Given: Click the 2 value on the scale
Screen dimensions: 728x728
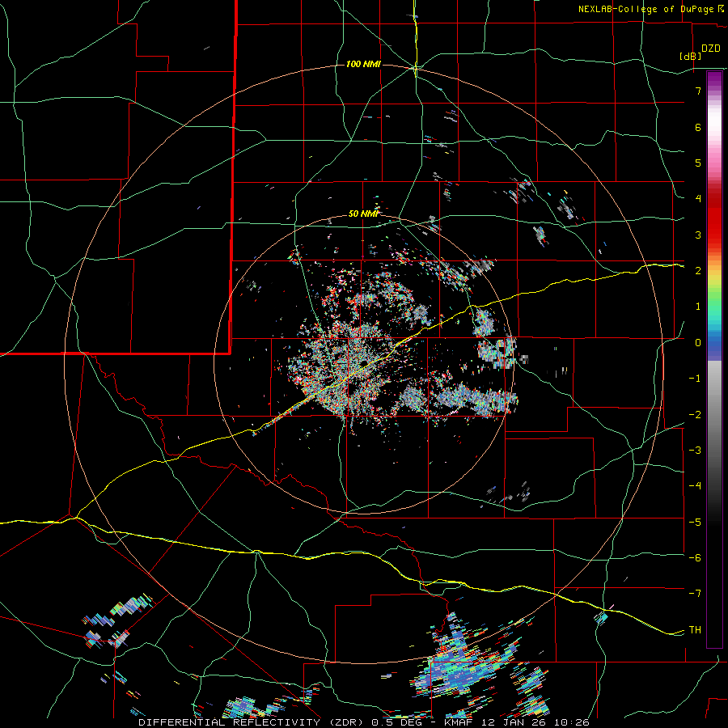Looking at the screenshot, I should tap(698, 270).
